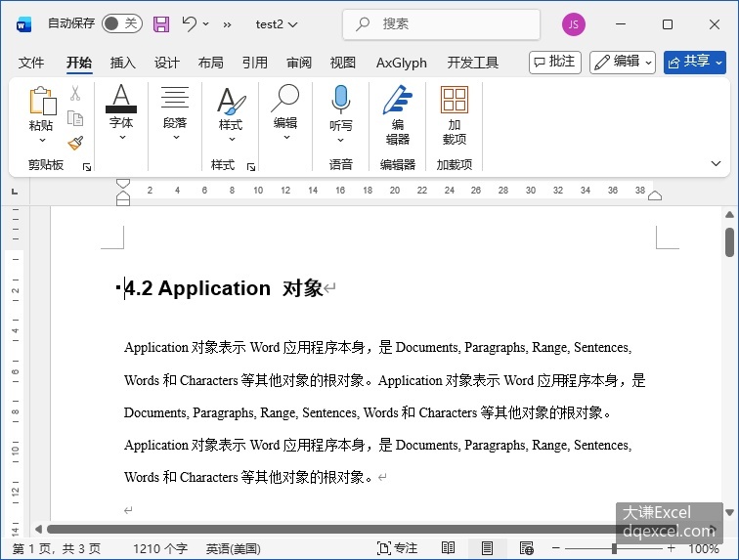739x560 pixels.
Task: Open the 段落 (Paragraph) group button
Action: 175,112
